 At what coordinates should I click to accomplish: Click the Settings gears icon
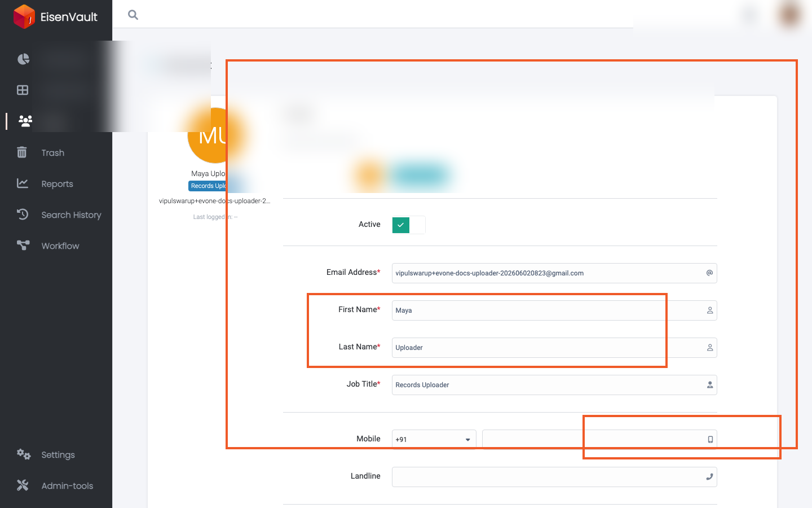[x=23, y=454]
